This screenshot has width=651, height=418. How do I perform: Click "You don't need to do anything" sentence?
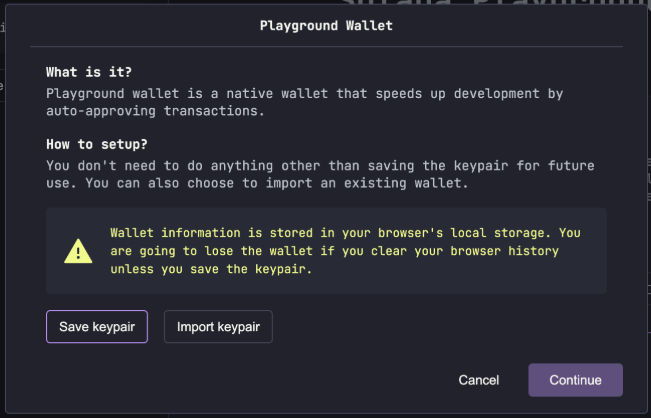[161, 165]
